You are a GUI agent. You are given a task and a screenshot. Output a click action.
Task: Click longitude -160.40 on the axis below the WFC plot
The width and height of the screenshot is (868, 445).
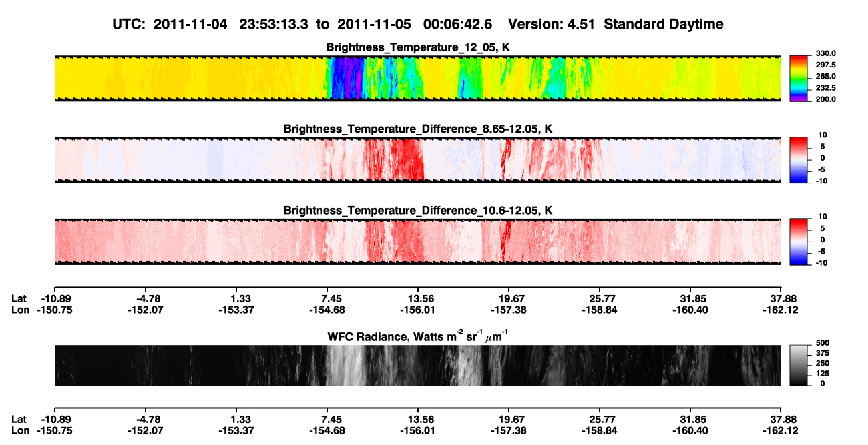pyautogui.click(x=690, y=430)
